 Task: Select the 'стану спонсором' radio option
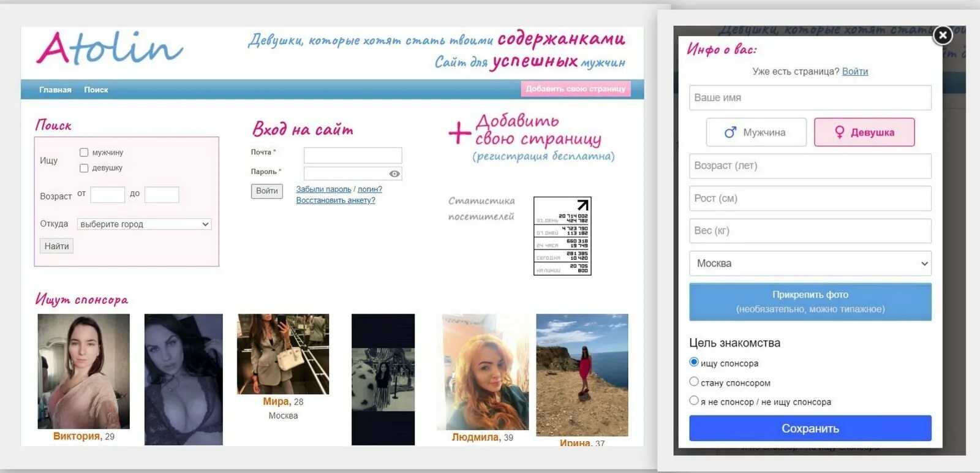(x=694, y=382)
